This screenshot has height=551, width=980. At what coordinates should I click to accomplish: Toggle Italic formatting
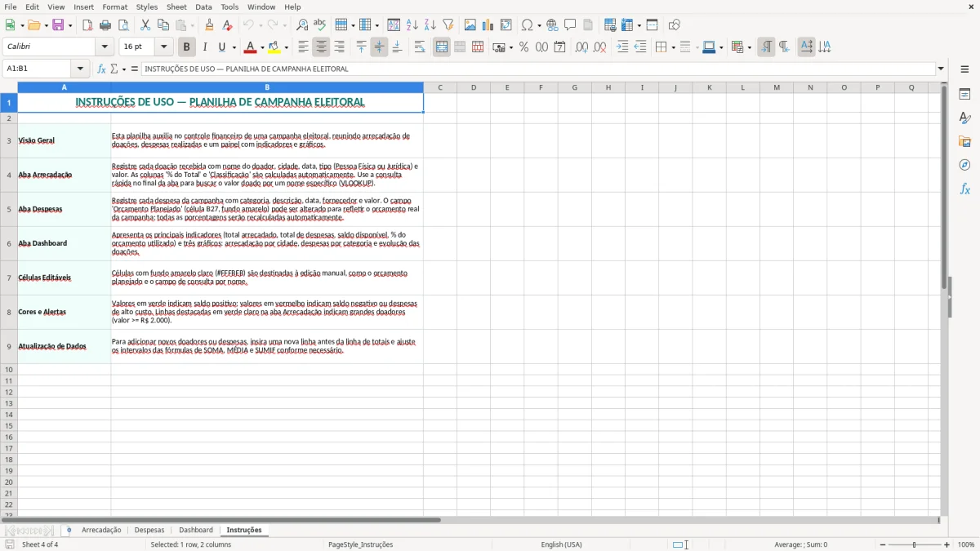tap(204, 47)
